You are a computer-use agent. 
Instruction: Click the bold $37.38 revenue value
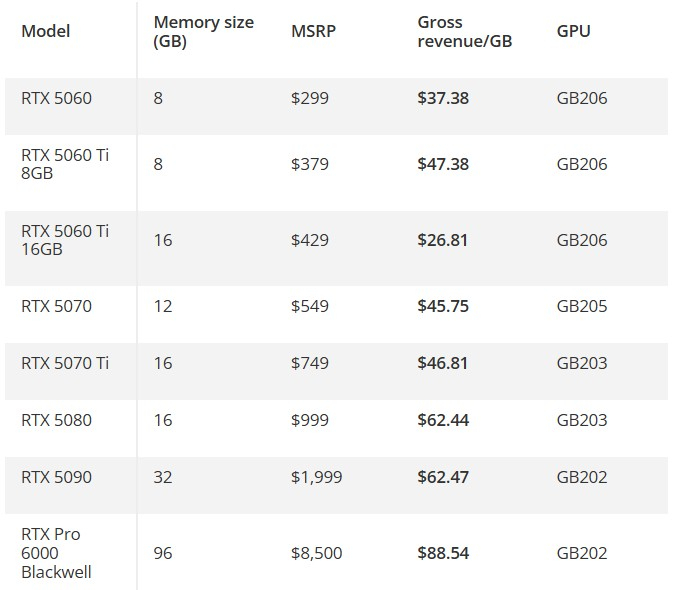tap(443, 98)
